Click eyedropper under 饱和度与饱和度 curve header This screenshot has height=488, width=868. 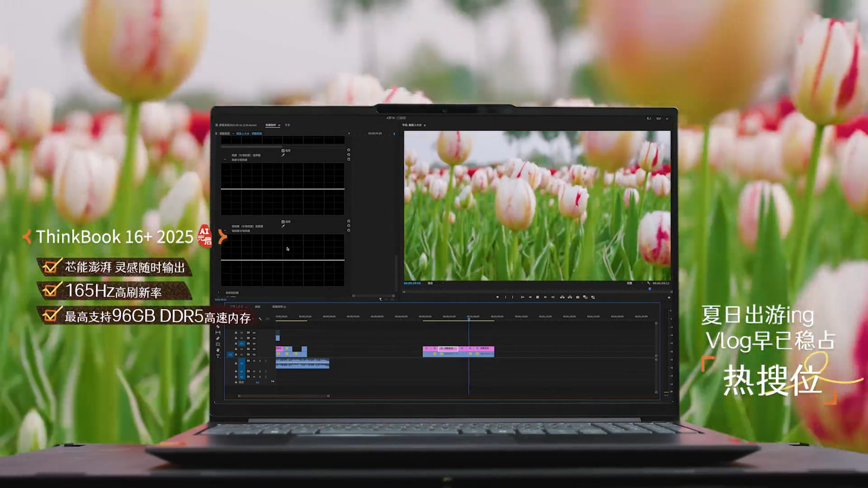click(283, 226)
